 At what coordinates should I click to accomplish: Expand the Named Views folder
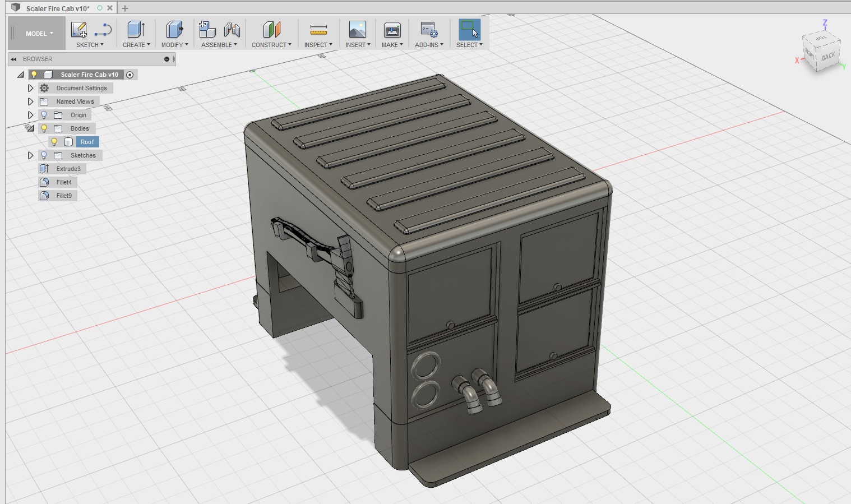click(x=30, y=101)
